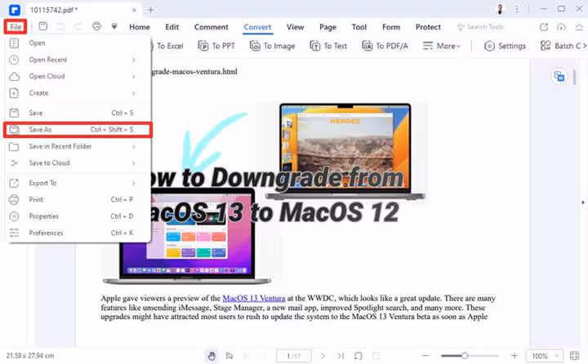Click Batch Convert button
The height and width of the screenshot is (364, 588).
[561, 46]
